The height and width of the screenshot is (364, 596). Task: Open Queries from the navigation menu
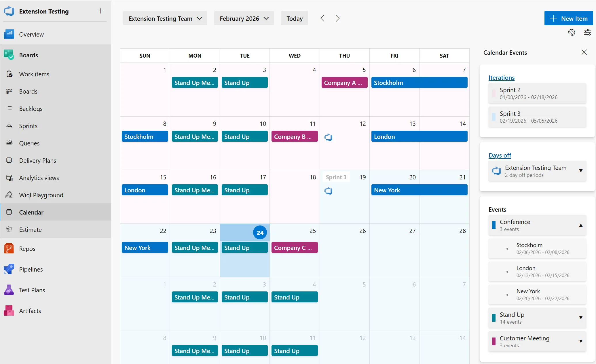point(29,143)
